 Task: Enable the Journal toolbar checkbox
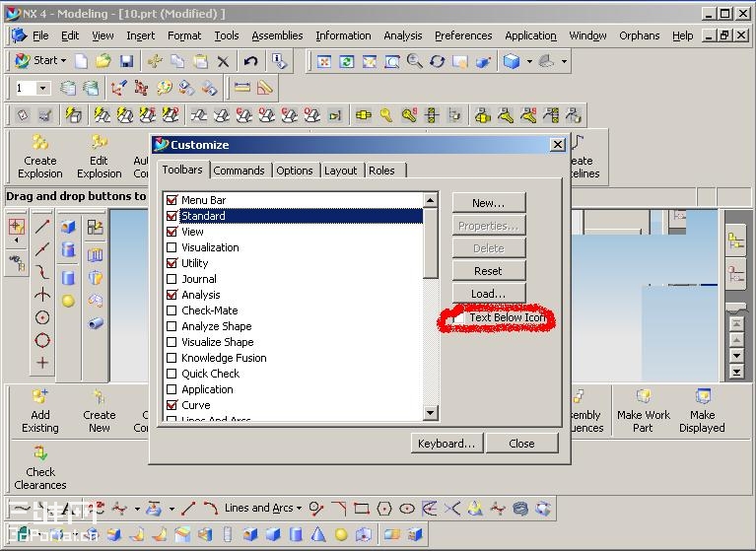click(x=172, y=279)
